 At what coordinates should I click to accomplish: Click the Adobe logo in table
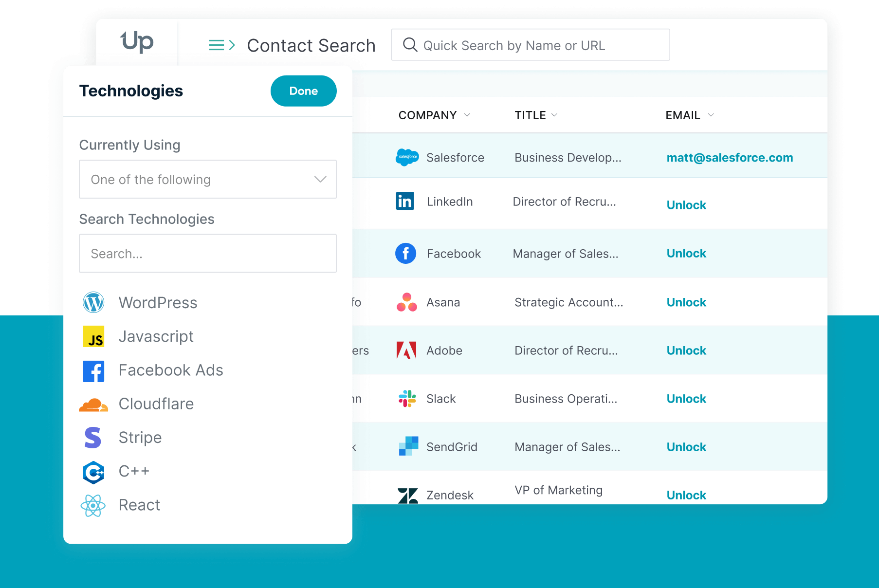tap(406, 350)
